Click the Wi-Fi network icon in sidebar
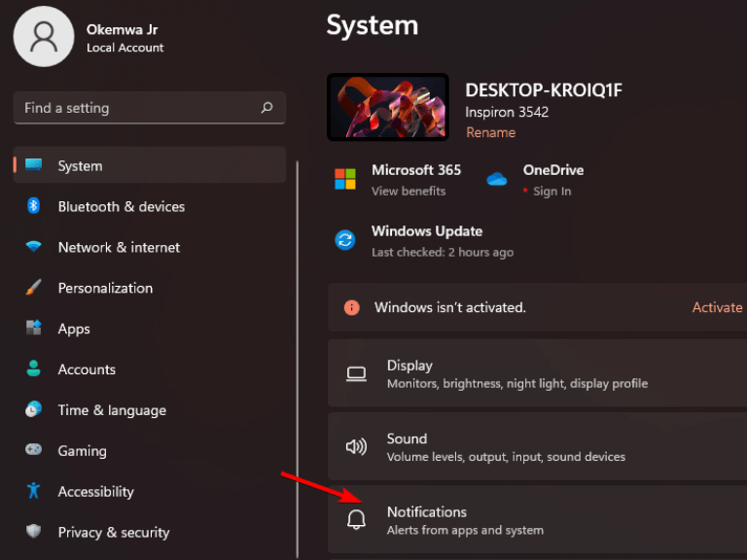The height and width of the screenshot is (560, 747). pos(33,247)
